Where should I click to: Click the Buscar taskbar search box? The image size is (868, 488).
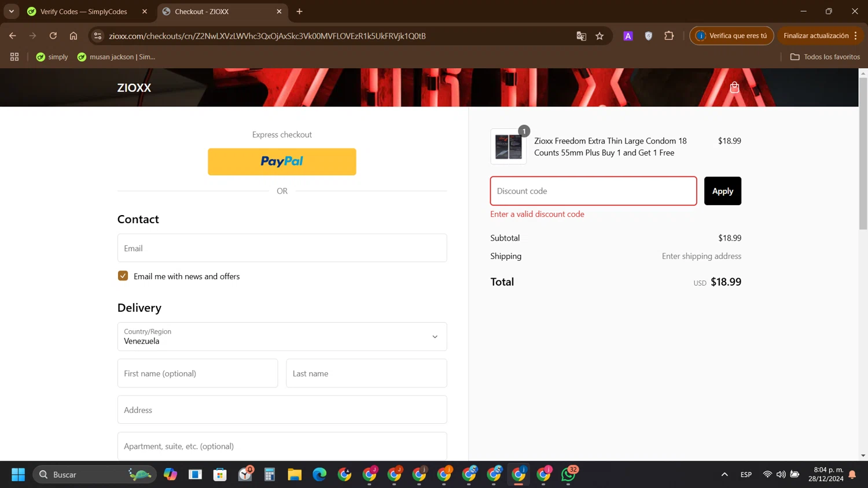point(94,475)
